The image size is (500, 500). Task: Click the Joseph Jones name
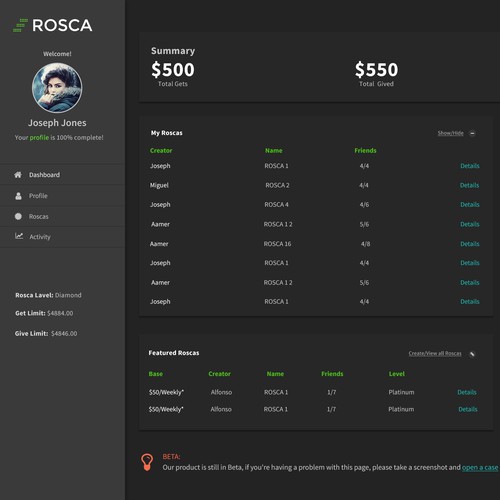tap(57, 123)
